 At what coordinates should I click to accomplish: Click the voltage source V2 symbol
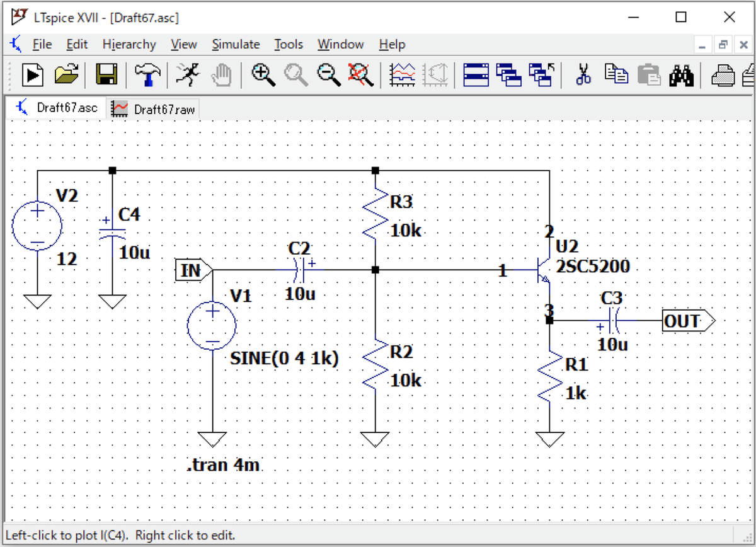point(37,226)
